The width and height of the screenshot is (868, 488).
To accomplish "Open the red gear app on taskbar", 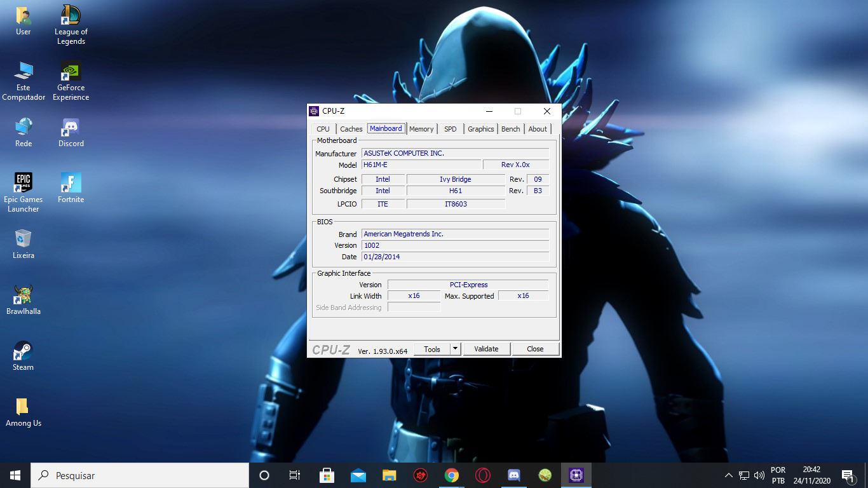I will tap(421, 475).
